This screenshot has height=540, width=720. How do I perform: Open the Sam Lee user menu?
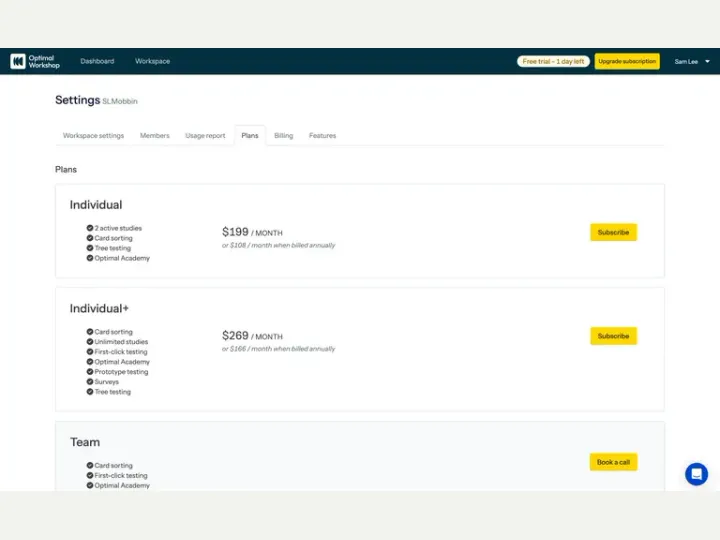click(x=692, y=62)
